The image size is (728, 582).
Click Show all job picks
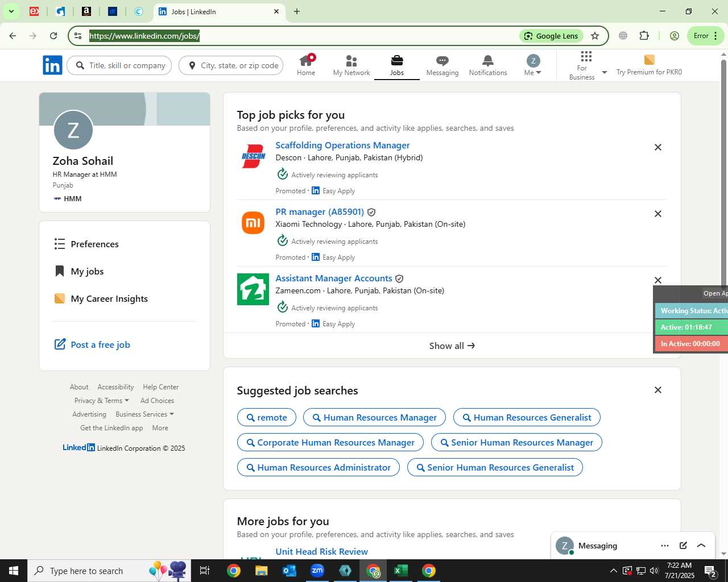[452, 346]
